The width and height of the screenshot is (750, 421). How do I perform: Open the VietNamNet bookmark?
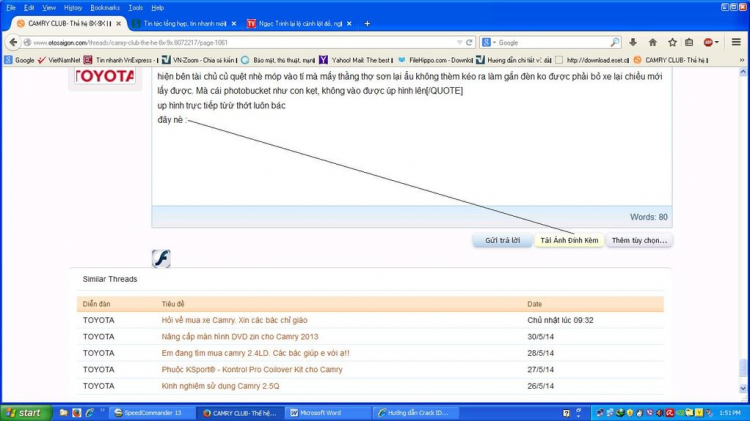(x=59, y=60)
